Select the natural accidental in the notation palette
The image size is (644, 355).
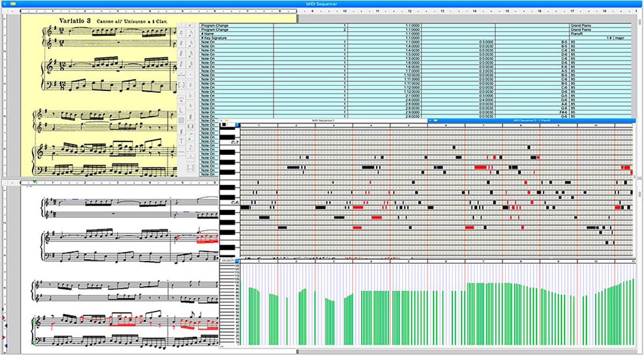click(191, 106)
